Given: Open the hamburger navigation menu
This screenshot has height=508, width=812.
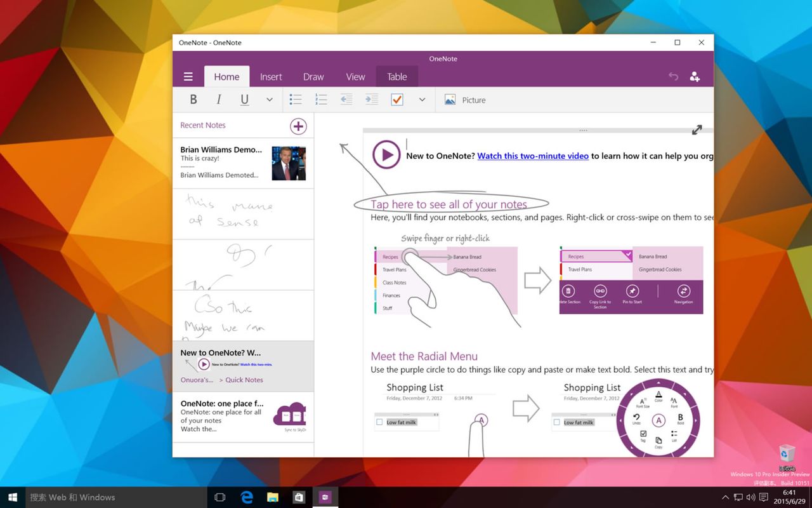Looking at the screenshot, I should 188,77.
